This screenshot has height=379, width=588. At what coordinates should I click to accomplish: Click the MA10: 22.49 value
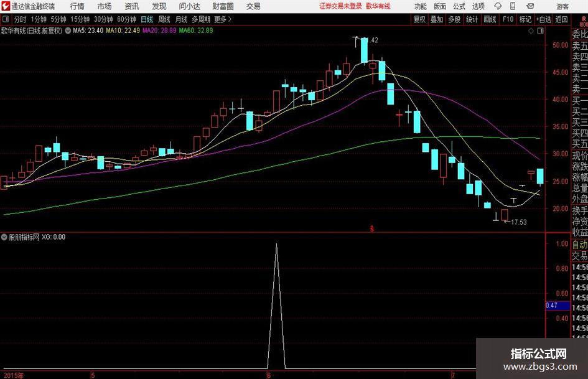[123, 30]
